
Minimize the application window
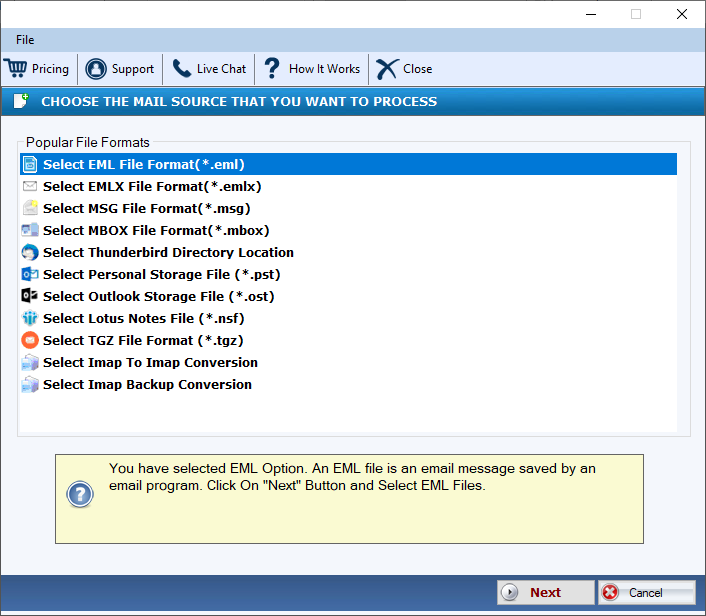coord(591,14)
